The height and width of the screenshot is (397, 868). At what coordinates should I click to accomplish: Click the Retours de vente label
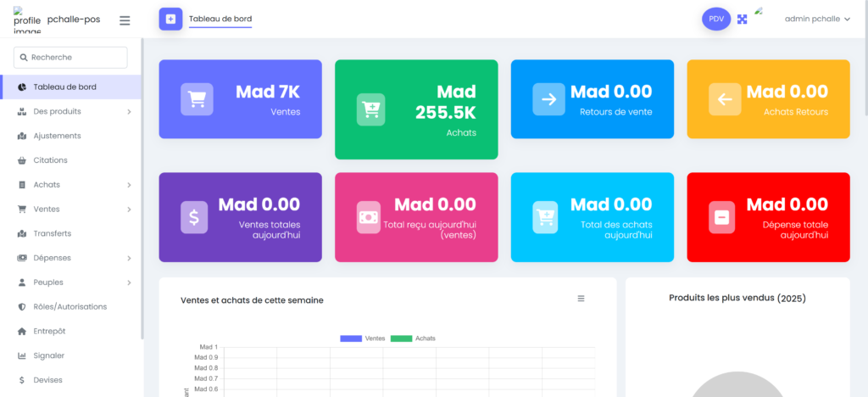coord(616,112)
